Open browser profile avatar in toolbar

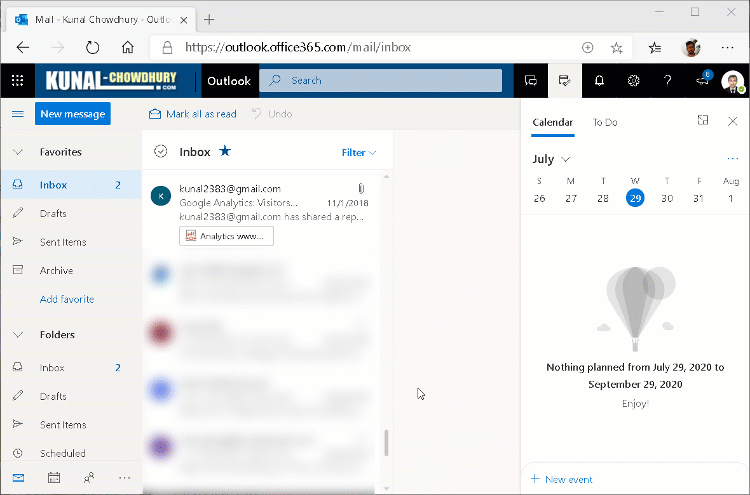691,47
